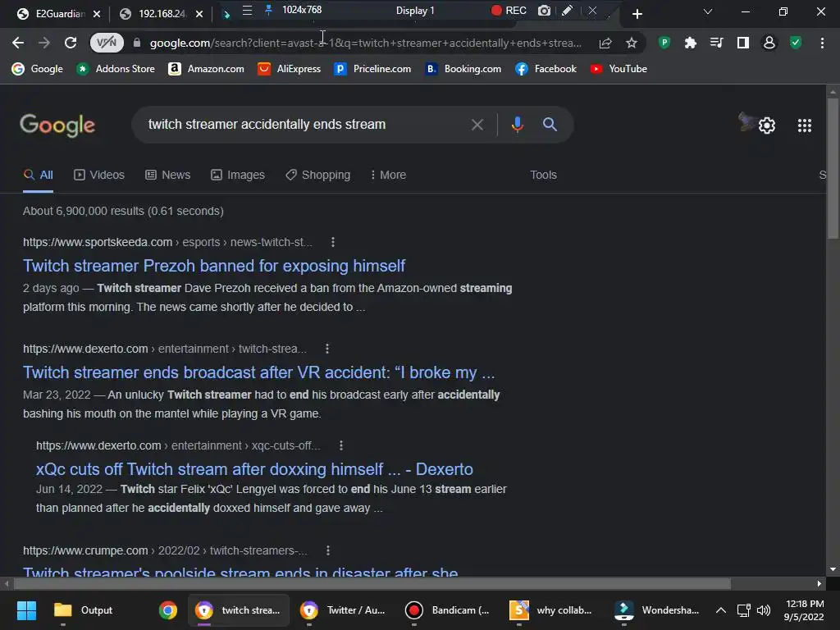Open the Windows Start menu

26,610
